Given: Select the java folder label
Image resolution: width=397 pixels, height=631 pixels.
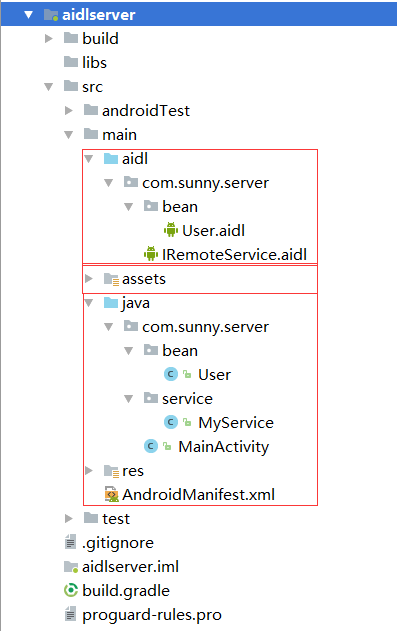Looking at the screenshot, I should (136, 303).
